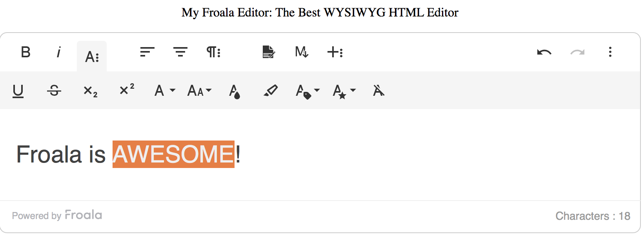Viewport: 644px width, 241px height.
Task: Click the align center icon
Action: 180,52
